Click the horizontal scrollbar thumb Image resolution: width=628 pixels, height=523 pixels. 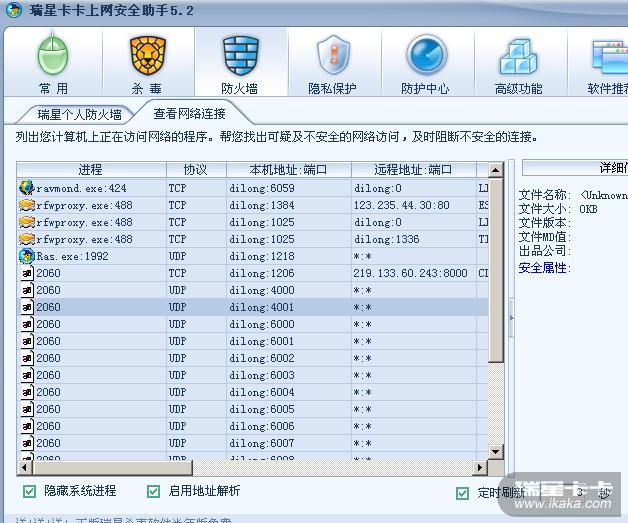pos(113,467)
